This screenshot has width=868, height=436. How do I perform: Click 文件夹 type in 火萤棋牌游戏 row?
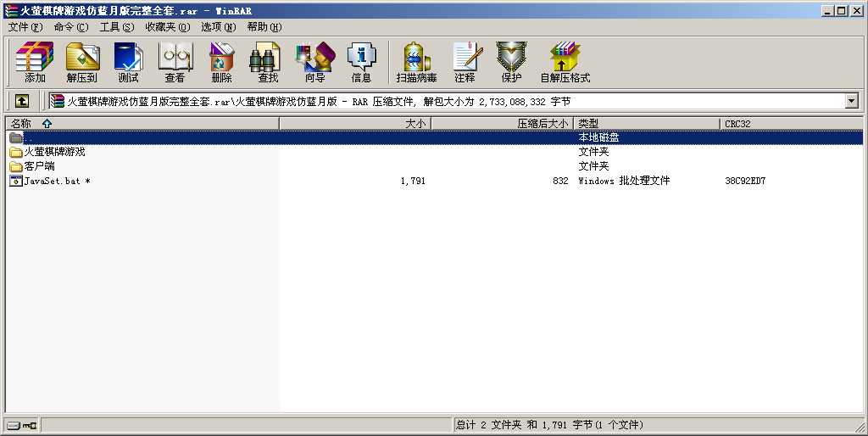(x=593, y=152)
